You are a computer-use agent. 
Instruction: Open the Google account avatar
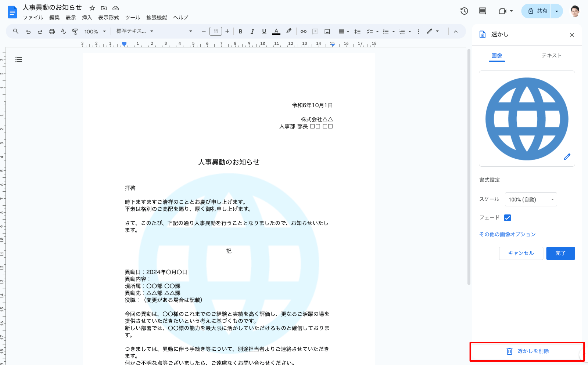point(575,11)
